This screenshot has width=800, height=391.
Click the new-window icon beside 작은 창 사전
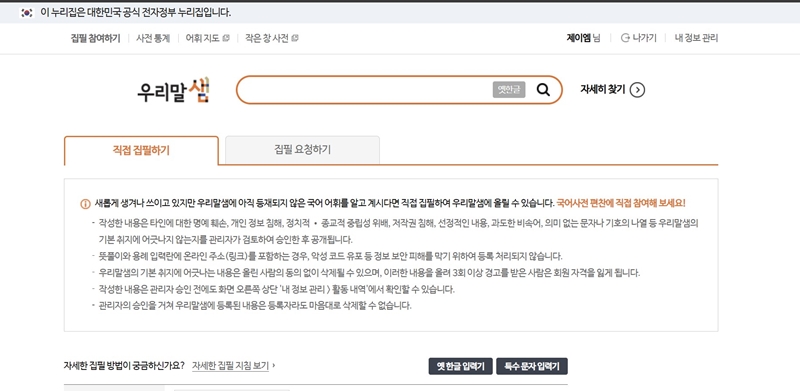295,38
